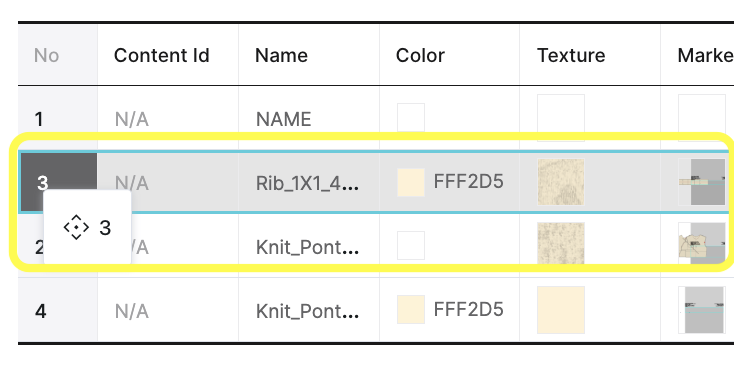Select row number 4 cell
Viewport: 734px width, 367px height.
pos(58,310)
